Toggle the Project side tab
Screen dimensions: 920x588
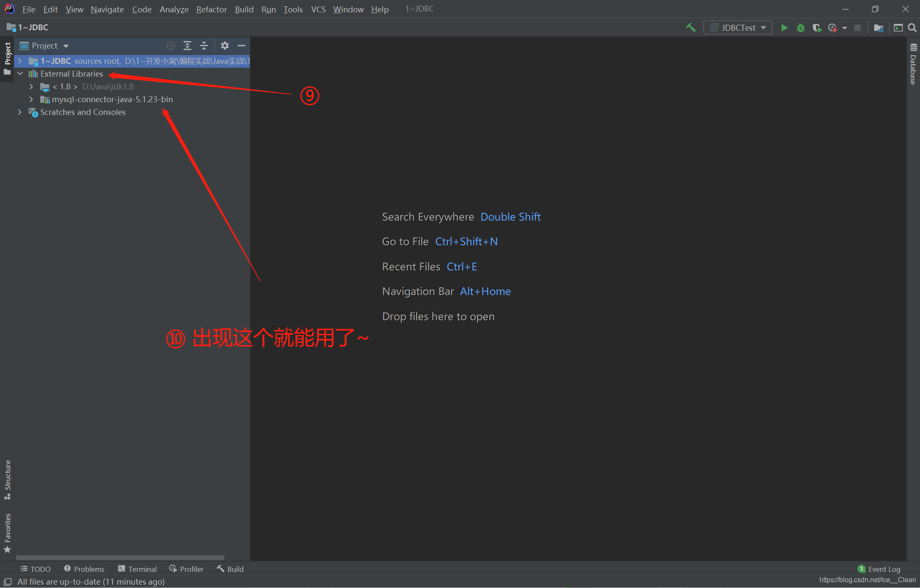pos(7,59)
